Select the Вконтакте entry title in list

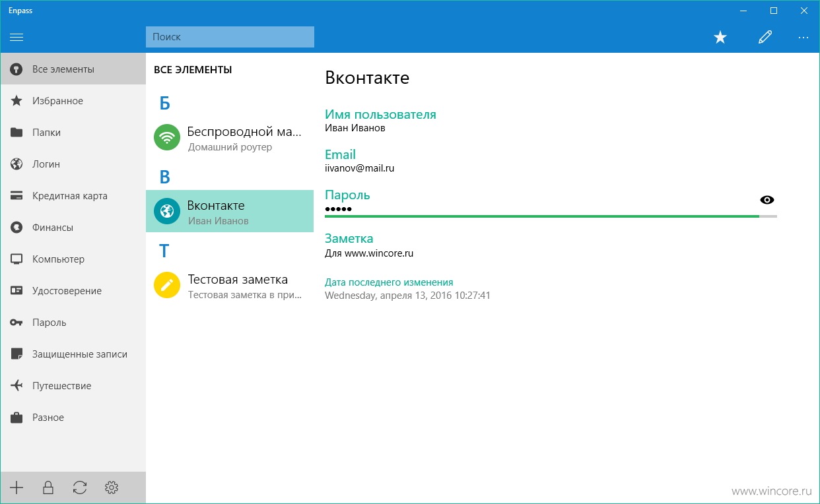(x=216, y=205)
